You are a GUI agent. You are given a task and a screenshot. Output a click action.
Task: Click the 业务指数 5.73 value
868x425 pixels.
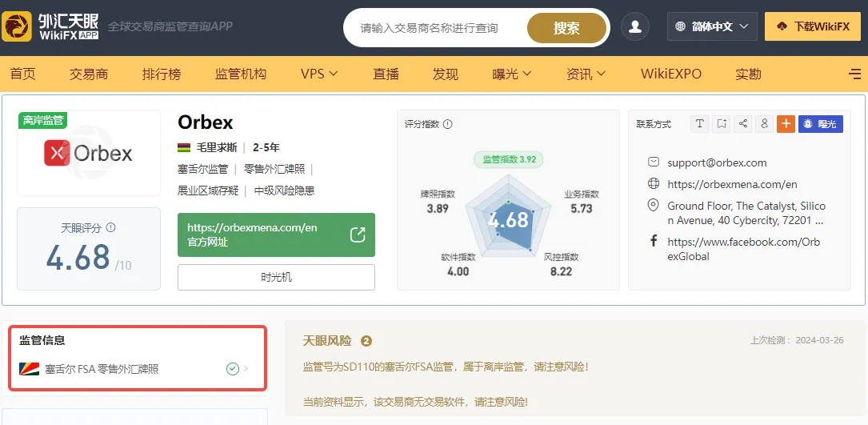coord(582,208)
